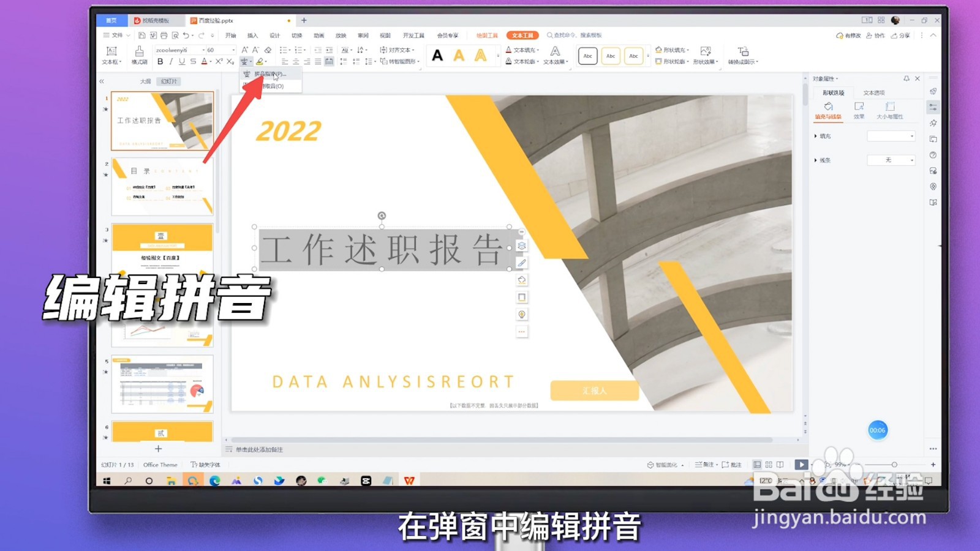
Task: Align text left
Action: point(284,61)
